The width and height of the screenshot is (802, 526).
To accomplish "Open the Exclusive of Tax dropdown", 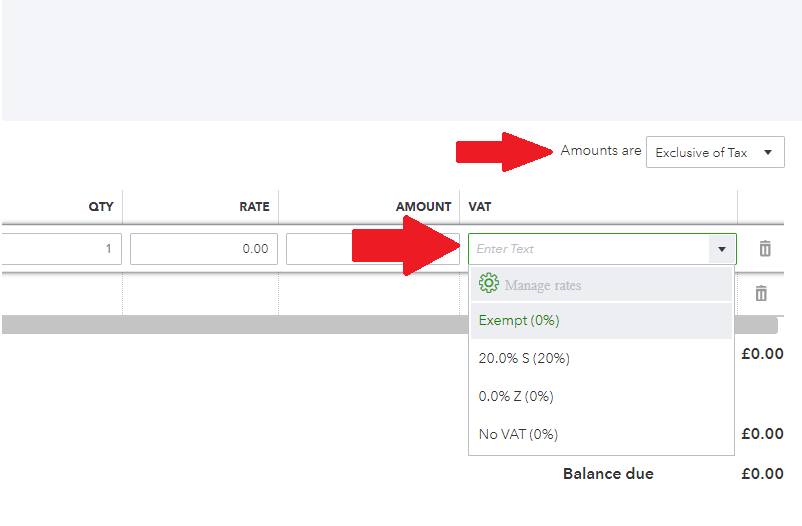I will point(715,152).
